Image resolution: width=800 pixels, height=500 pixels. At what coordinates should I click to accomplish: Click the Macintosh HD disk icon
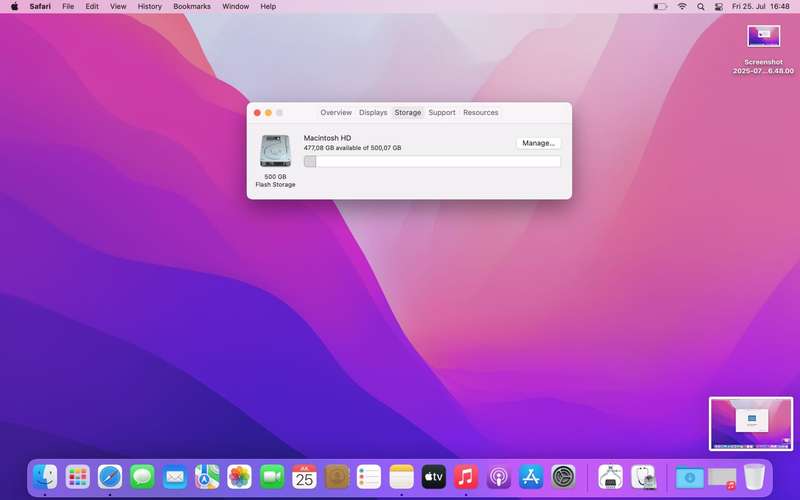(x=276, y=151)
